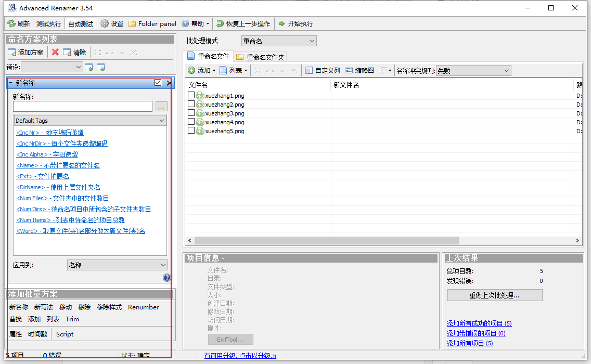Check the xuezhang4.png checkbox
The image size is (591, 364).
click(x=191, y=122)
